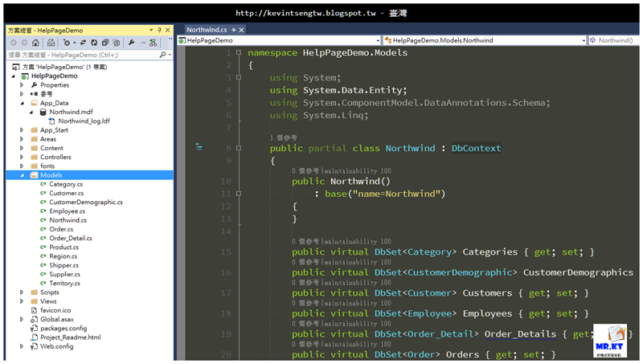Viewport: 643px width, 364px height.
Task: Select favicon.ico file
Action: [55, 310]
